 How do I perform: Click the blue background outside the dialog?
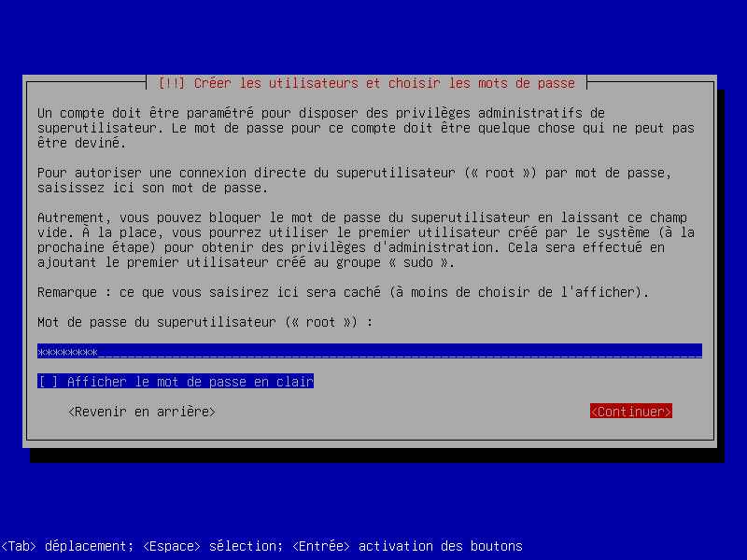pyautogui.click(x=373, y=34)
